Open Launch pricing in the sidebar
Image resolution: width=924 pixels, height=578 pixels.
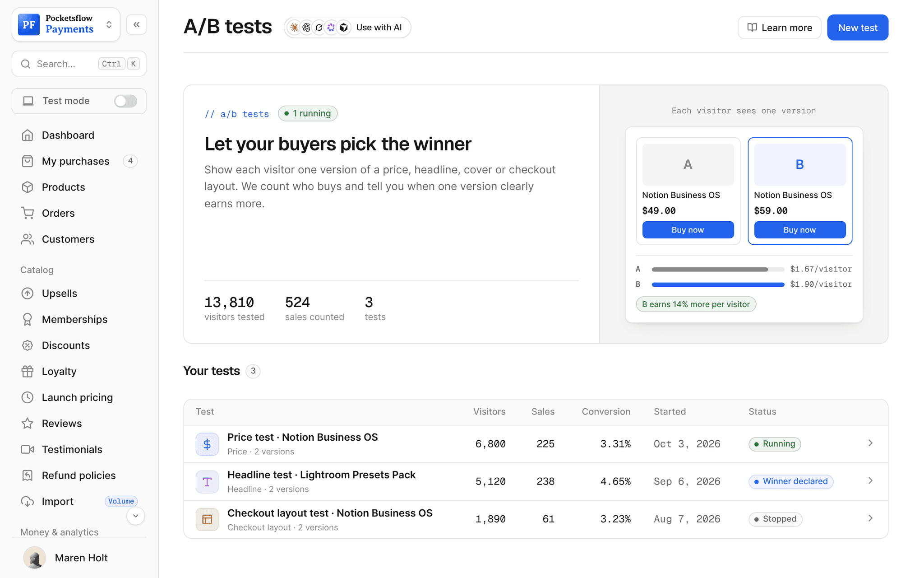[79, 397]
